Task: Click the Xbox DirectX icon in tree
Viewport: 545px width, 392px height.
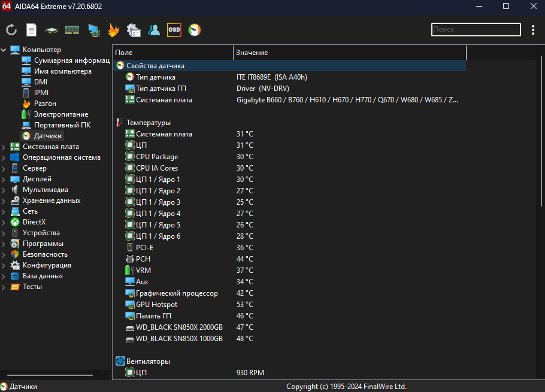Action: click(15, 222)
